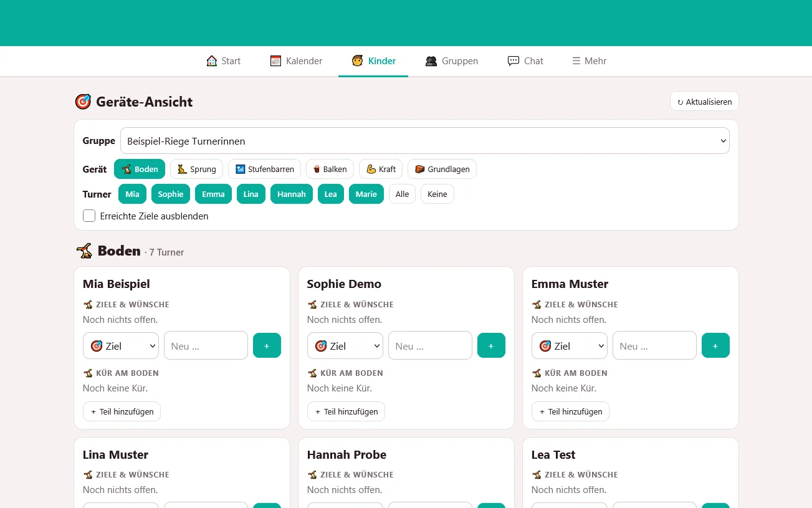Click the vault icon on Sprung chip
The height and width of the screenshot is (508, 812).
click(x=182, y=170)
